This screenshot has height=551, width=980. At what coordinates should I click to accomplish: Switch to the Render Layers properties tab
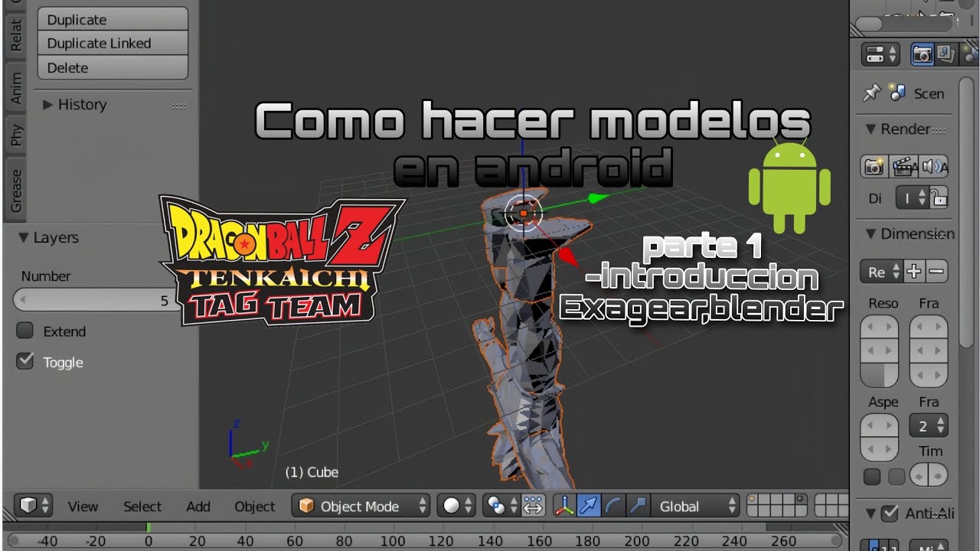[x=946, y=54]
